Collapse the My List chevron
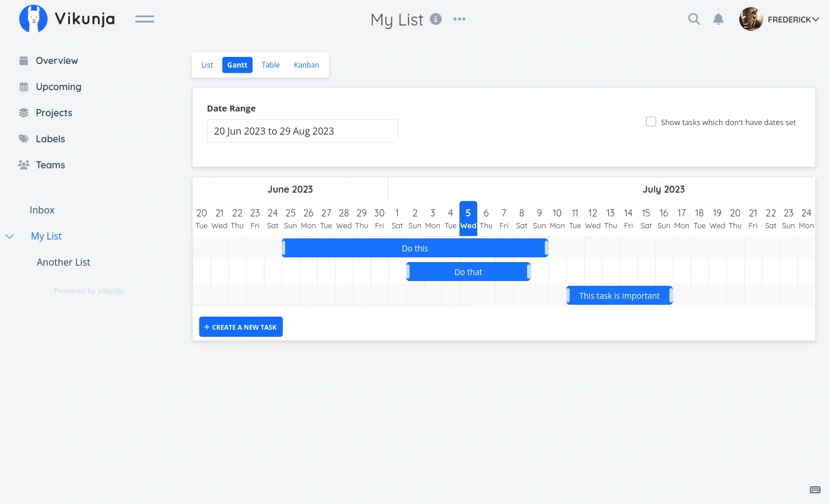 pos(9,236)
